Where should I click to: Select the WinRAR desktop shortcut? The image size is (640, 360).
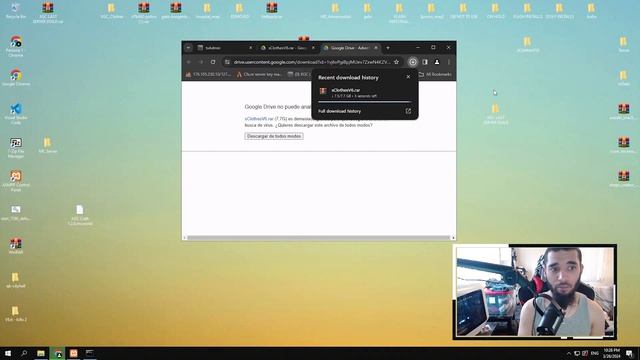pyautogui.click(x=16, y=246)
